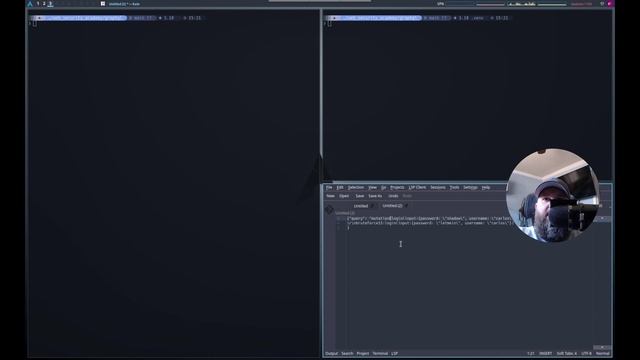Open the Go menu
The height and width of the screenshot is (360, 640).
tap(383, 187)
